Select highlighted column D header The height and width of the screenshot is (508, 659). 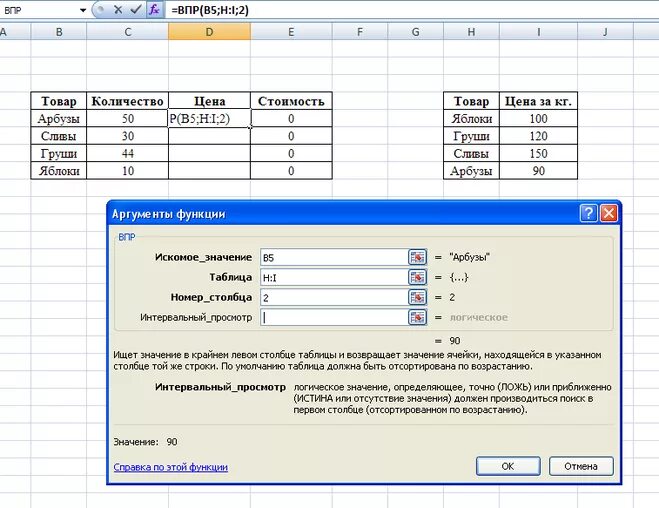pos(209,32)
